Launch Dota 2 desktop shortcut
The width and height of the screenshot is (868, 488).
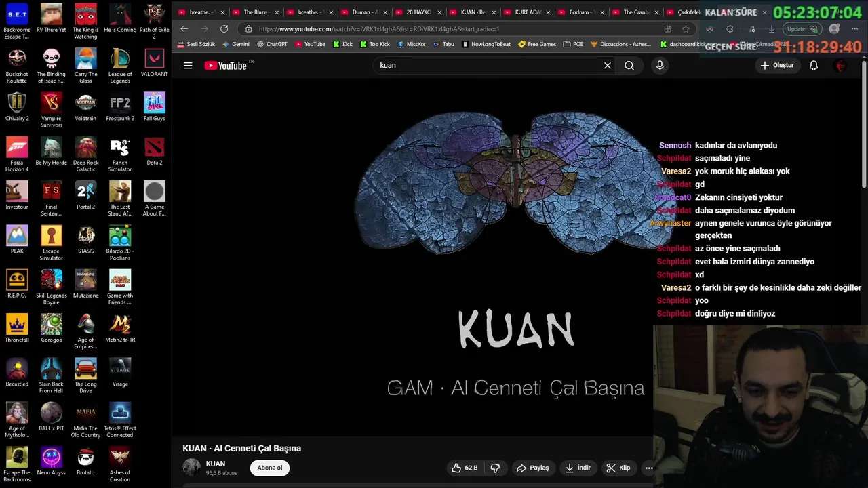click(x=155, y=150)
